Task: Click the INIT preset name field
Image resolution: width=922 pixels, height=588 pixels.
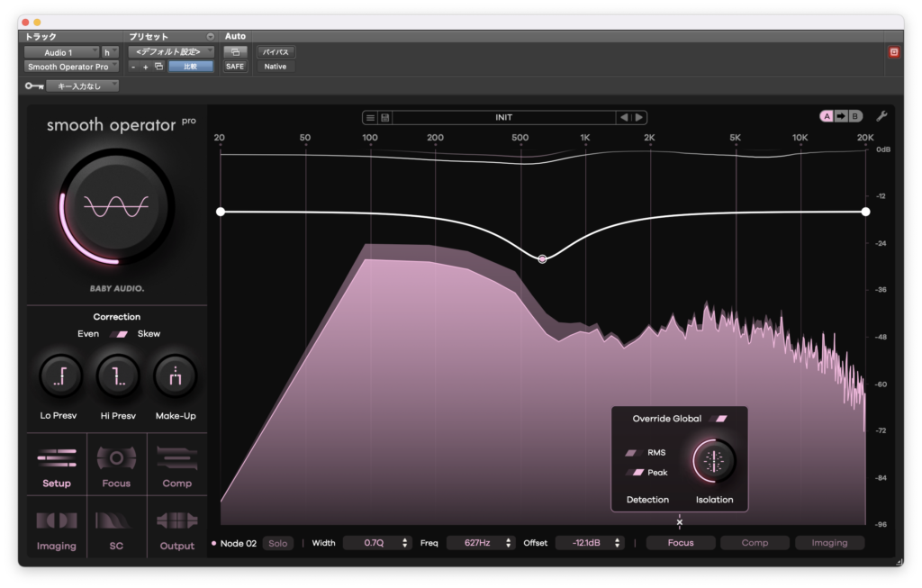Action: (x=504, y=118)
